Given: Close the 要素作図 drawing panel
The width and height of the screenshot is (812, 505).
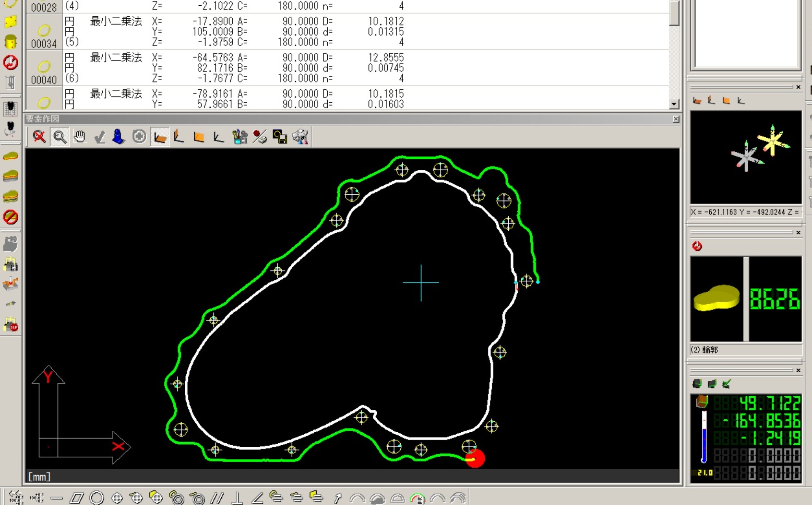Looking at the screenshot, I should click(x=676, y=119).
